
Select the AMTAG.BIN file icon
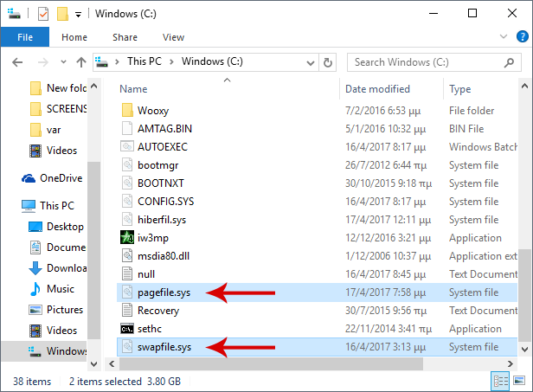pos(127,129)
